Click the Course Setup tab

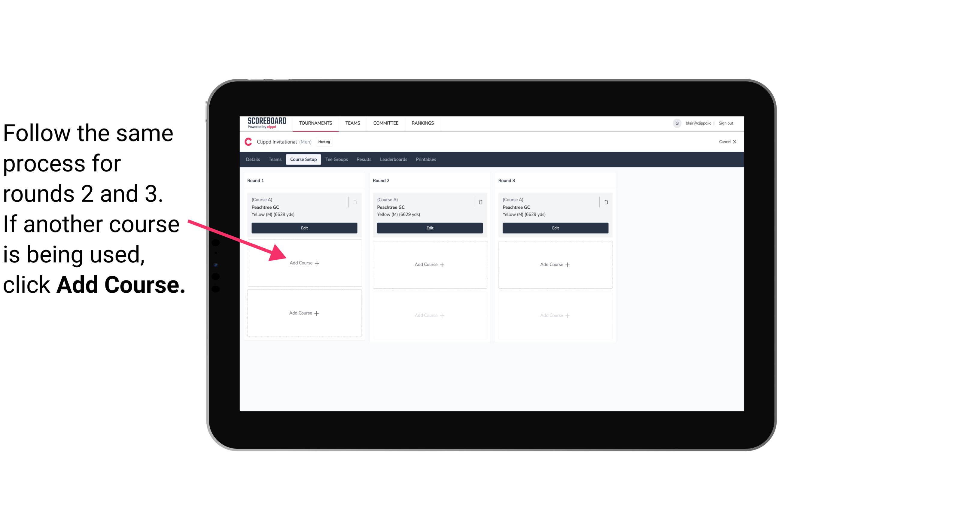coord(303,159)
